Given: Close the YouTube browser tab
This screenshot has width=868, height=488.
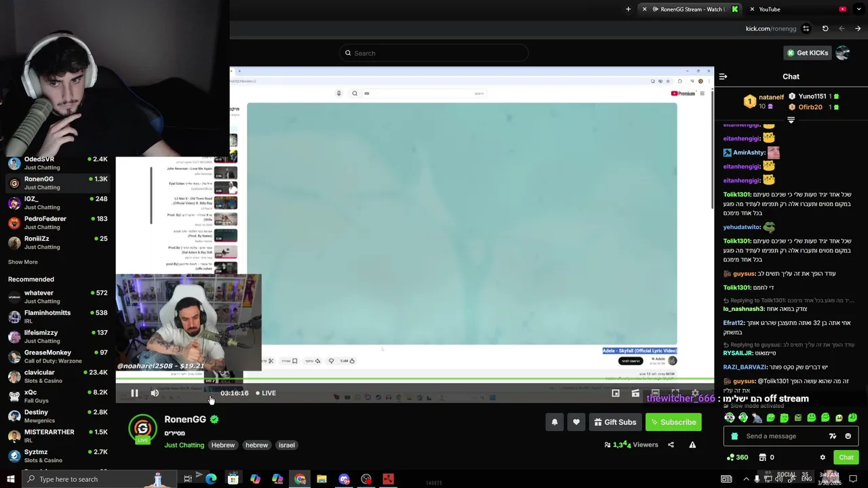Looking at the screenshot, I should pos(752,9).
